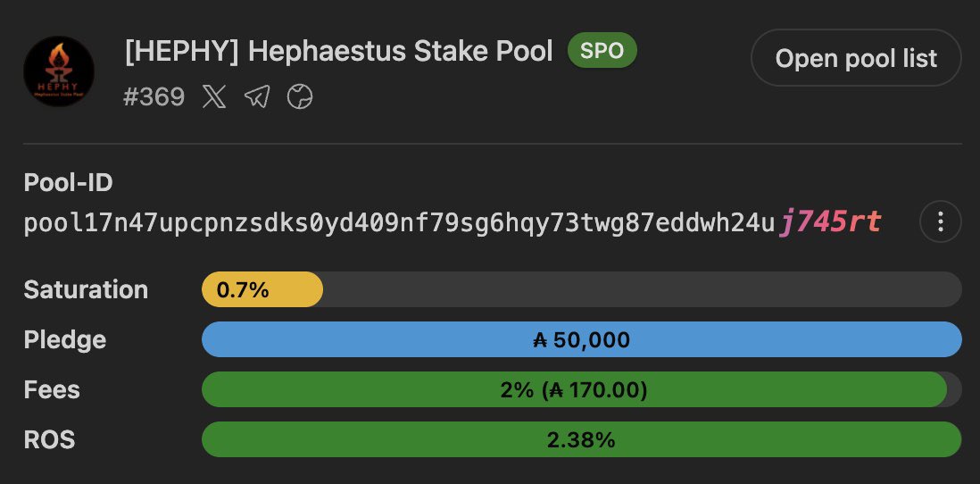Click the green ROS 2.38% bar
Image resolution: width=980 pixels, height=484 pixels.
click(581, 439)
